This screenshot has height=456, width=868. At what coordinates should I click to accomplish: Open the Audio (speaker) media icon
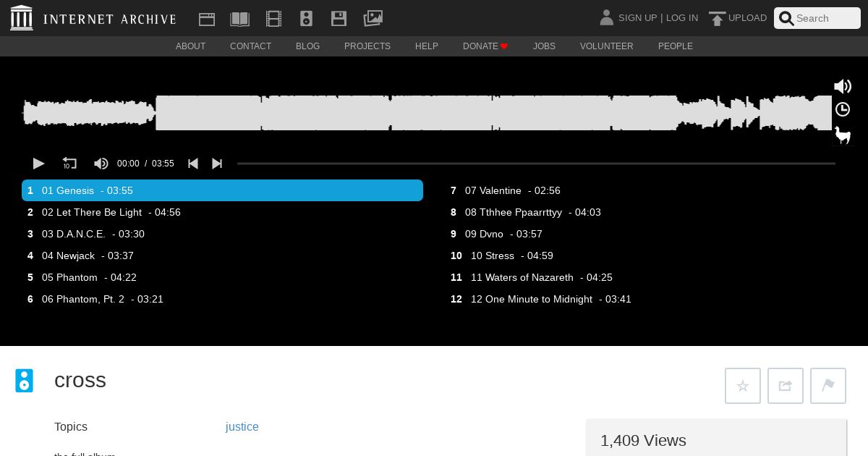[306, 19]
